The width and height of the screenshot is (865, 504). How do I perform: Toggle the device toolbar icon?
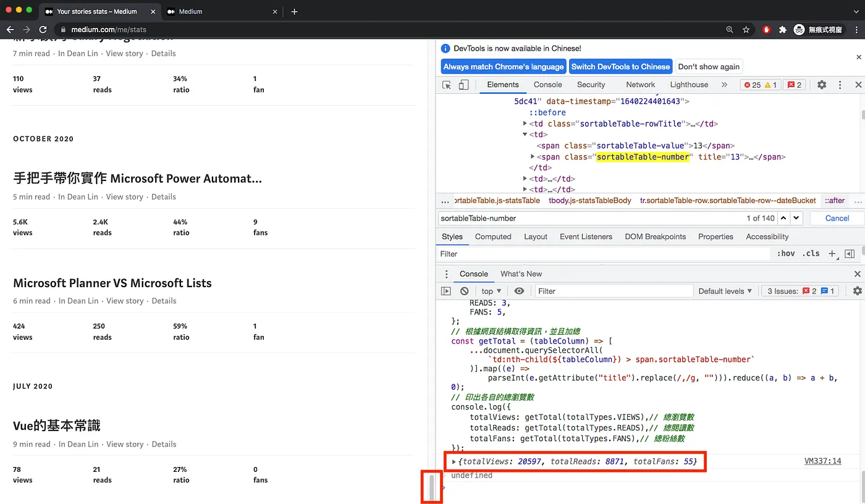(x=463, y=85)
